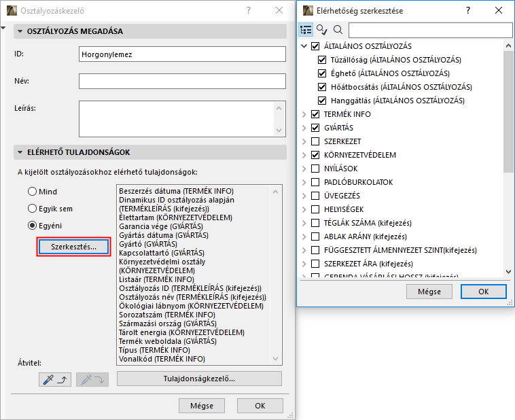
Task: Open Szerkesztés... button
Action: coord(73,247)
